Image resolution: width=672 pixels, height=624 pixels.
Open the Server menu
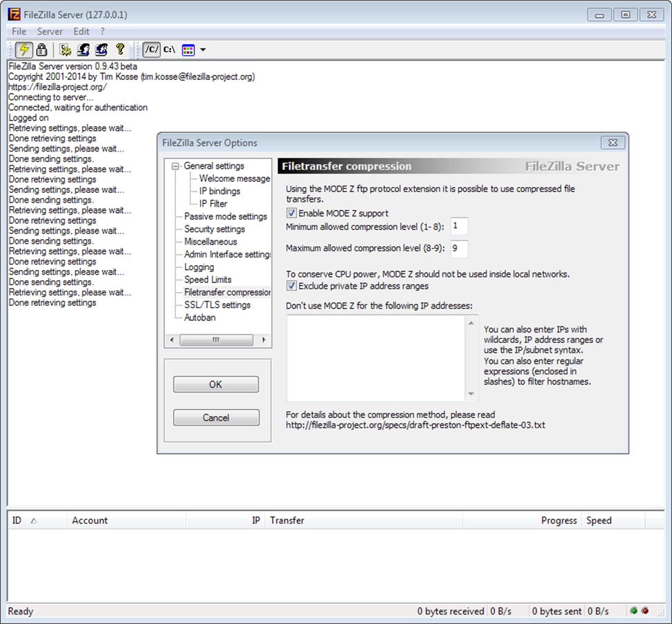coord(50,32)
